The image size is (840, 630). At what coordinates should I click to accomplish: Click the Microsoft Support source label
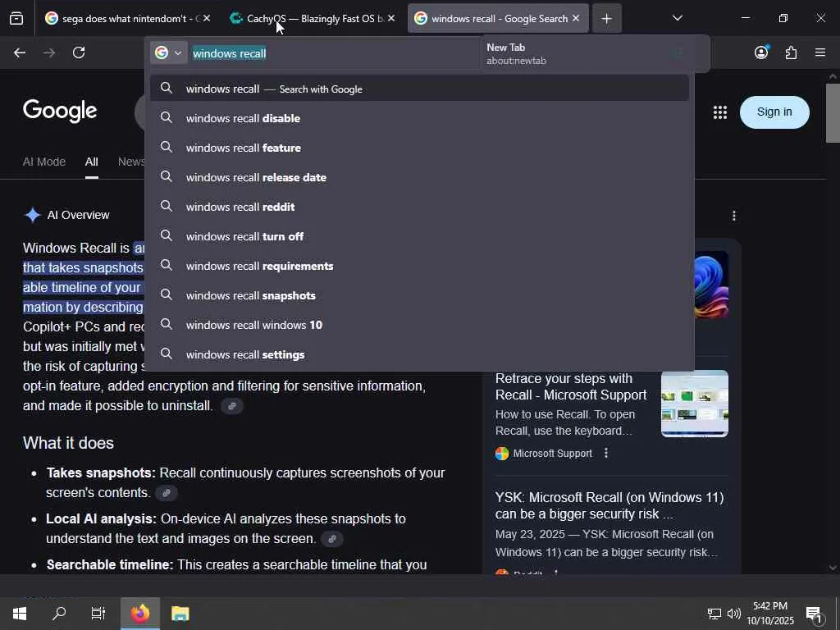pyautogui.click(x=552, y=454)
